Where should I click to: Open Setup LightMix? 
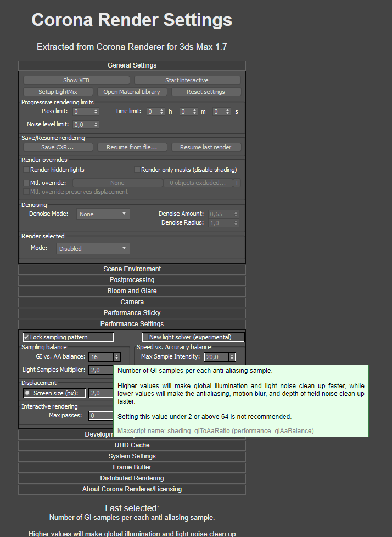58,92
